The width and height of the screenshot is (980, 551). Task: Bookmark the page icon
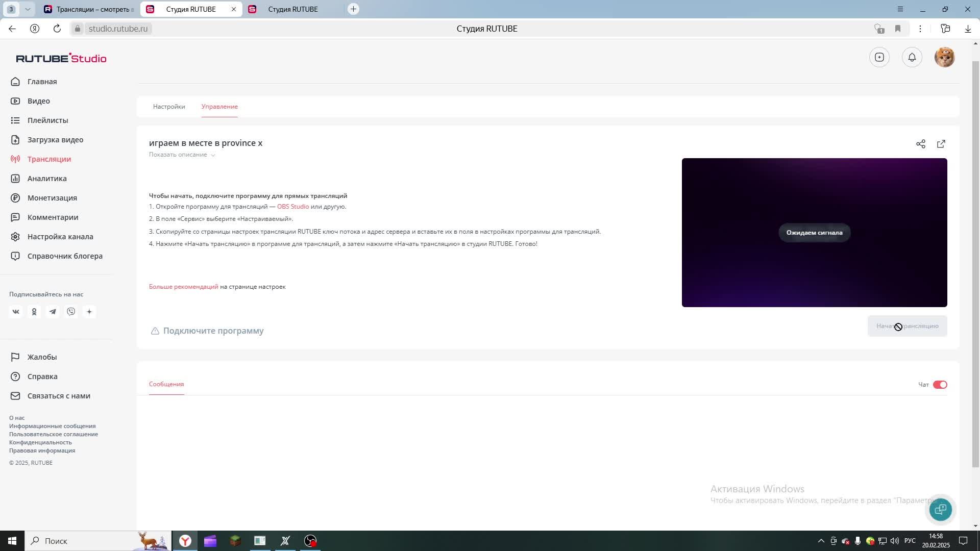point(898,29)
